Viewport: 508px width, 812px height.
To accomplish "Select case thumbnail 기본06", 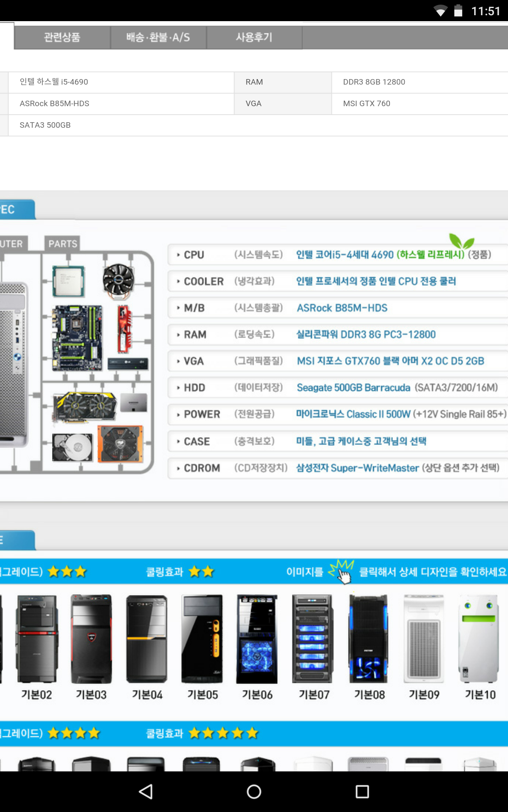I will click(257, 647).
